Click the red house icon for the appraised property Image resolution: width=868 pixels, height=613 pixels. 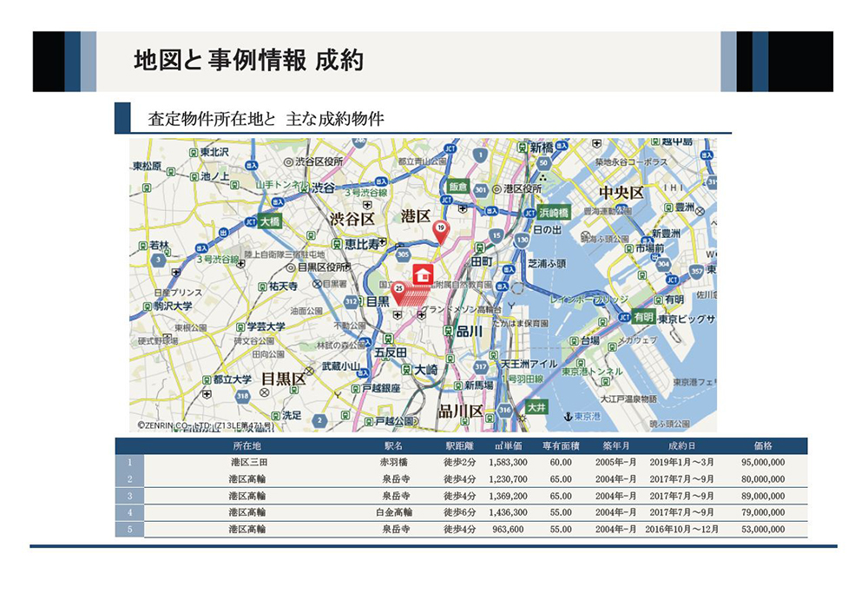423,274
